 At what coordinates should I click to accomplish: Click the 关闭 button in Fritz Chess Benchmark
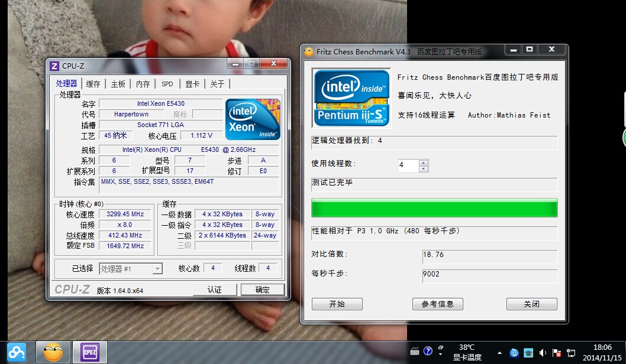point(532,304)
